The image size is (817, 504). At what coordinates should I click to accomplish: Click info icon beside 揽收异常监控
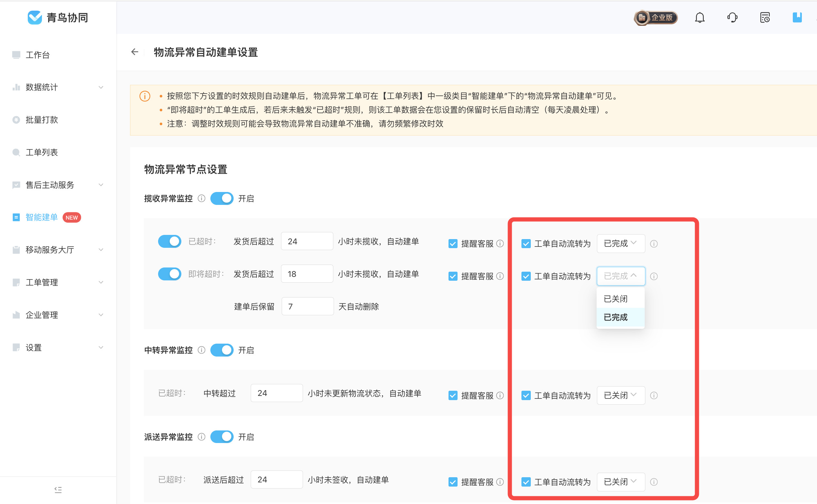click(201, 198)
